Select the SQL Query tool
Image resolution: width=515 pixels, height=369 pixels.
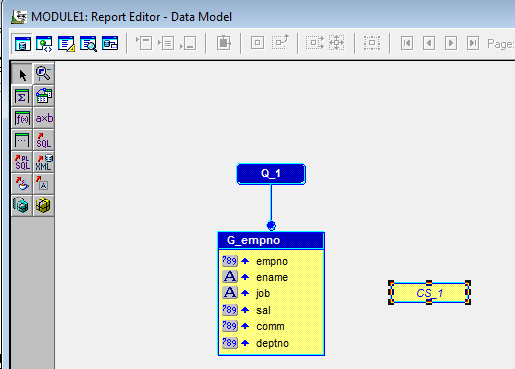(44, 140)
